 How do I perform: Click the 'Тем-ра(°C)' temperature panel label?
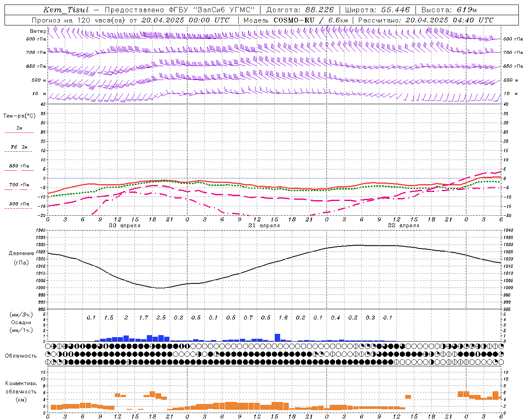pyautogui.click(x=19, y=116)
